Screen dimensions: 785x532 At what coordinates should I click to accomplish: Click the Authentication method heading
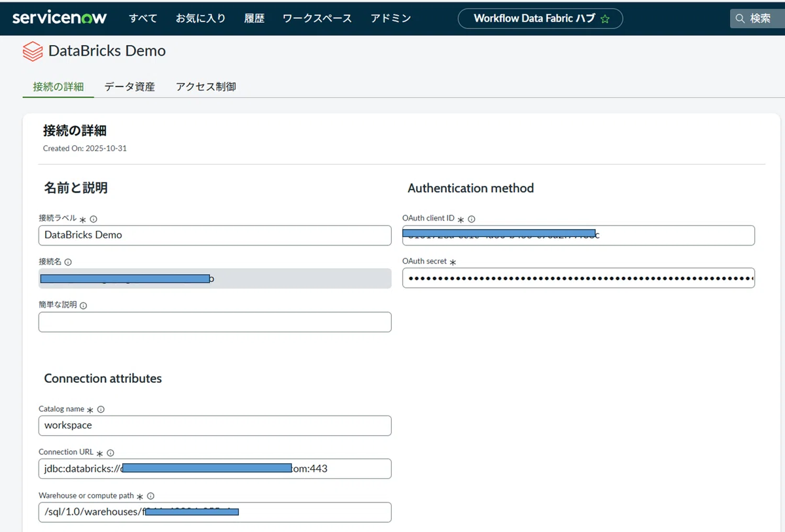coord(471,188)
